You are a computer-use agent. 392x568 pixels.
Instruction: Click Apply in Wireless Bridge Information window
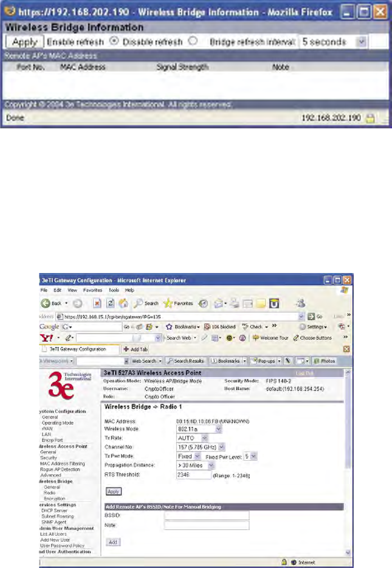pyautogui.click(x=25, y=42)
